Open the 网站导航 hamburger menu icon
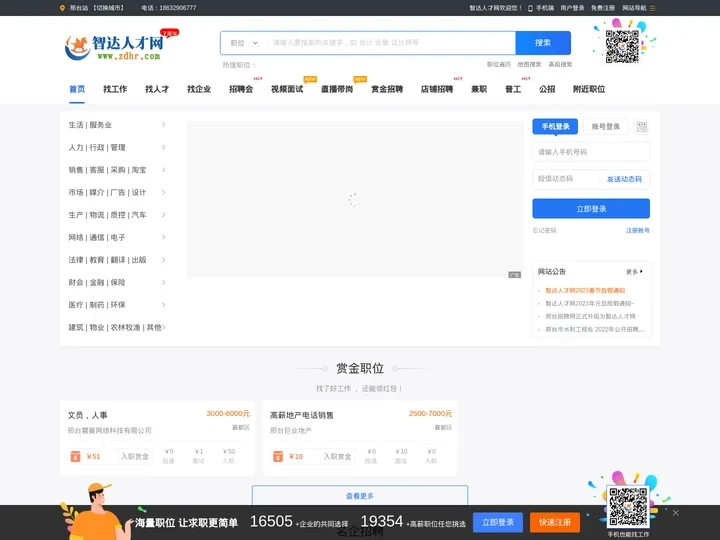This screenshot has height=540, width=720. pyautogui.click(x=652, y=8)
